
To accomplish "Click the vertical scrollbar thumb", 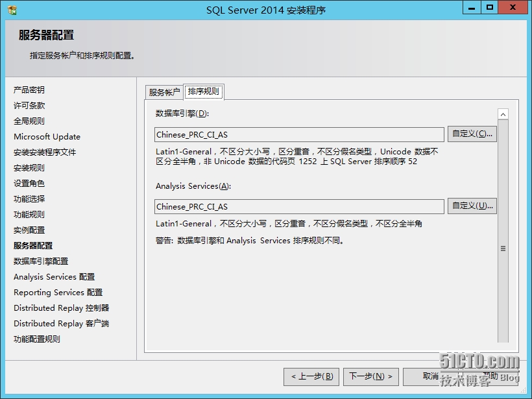I will click(x=503, y=231).
